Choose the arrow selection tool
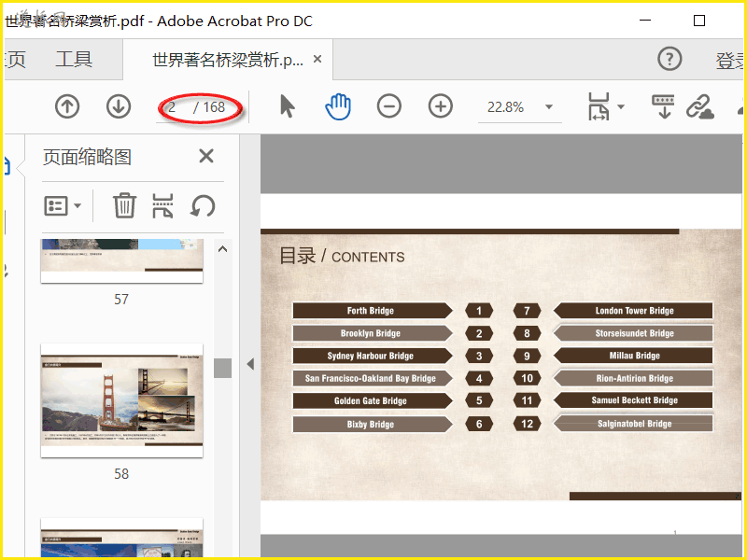The height and width of the screenshot is (560, 747). (x=288, y=106)
